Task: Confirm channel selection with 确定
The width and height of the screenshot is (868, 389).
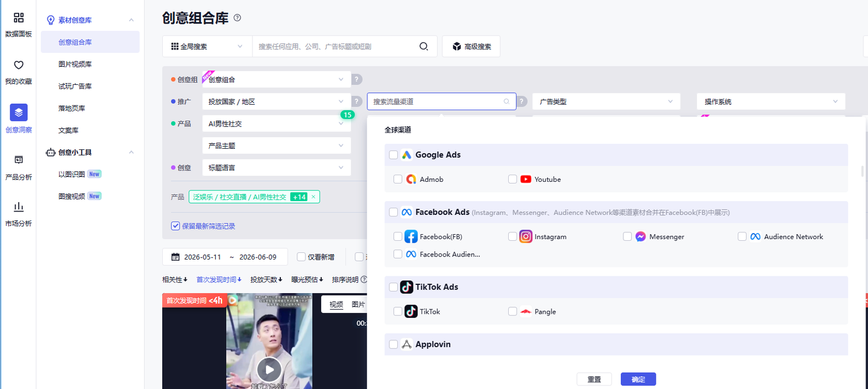Action: coord(638,379)
